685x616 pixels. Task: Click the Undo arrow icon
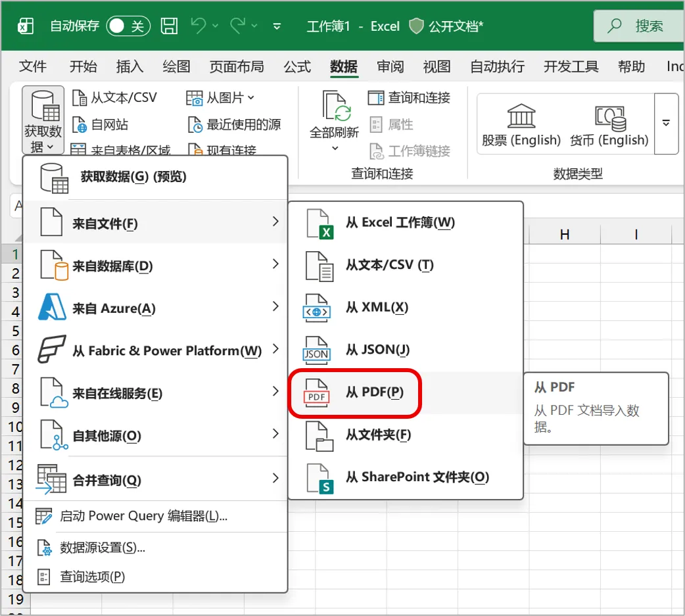199,26
